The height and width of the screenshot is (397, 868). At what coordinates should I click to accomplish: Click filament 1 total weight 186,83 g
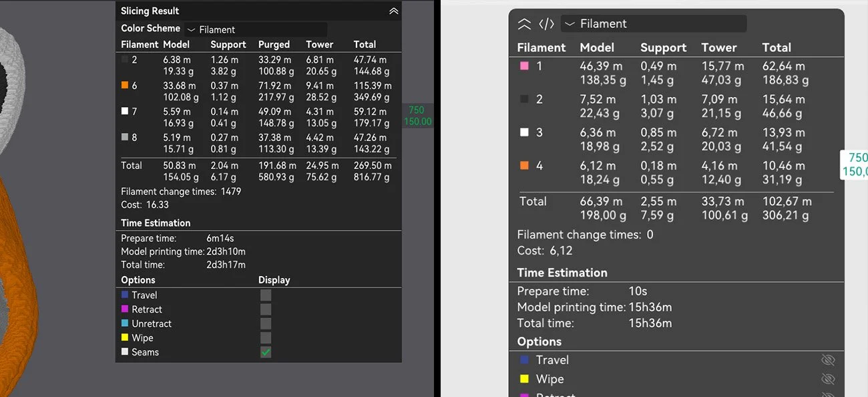[786, 80]
